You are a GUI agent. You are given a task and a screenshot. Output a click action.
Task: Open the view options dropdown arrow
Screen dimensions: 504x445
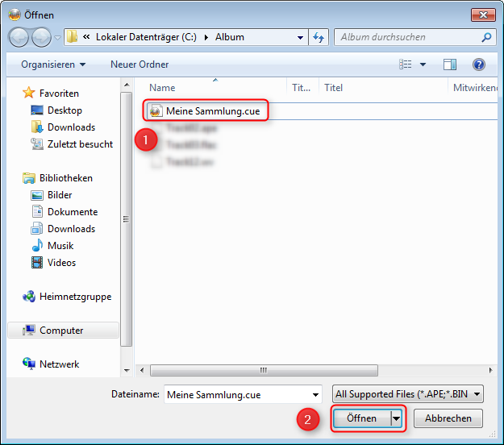coord(423,64)
